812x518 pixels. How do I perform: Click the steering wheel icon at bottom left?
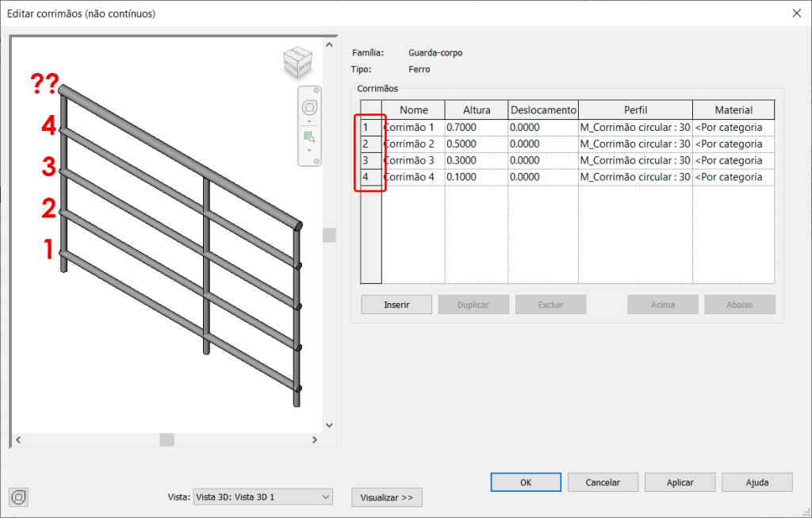tap(19, 497)
